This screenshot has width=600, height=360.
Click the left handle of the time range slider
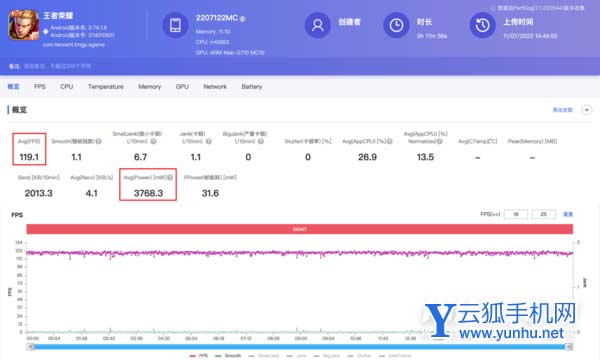coord(31,347)
